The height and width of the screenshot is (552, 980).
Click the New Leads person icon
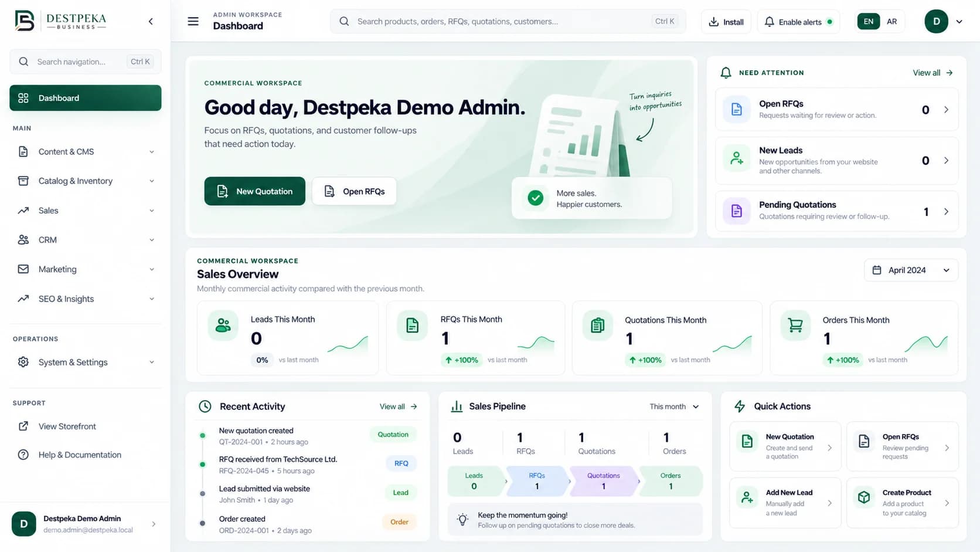click(737, 158)
